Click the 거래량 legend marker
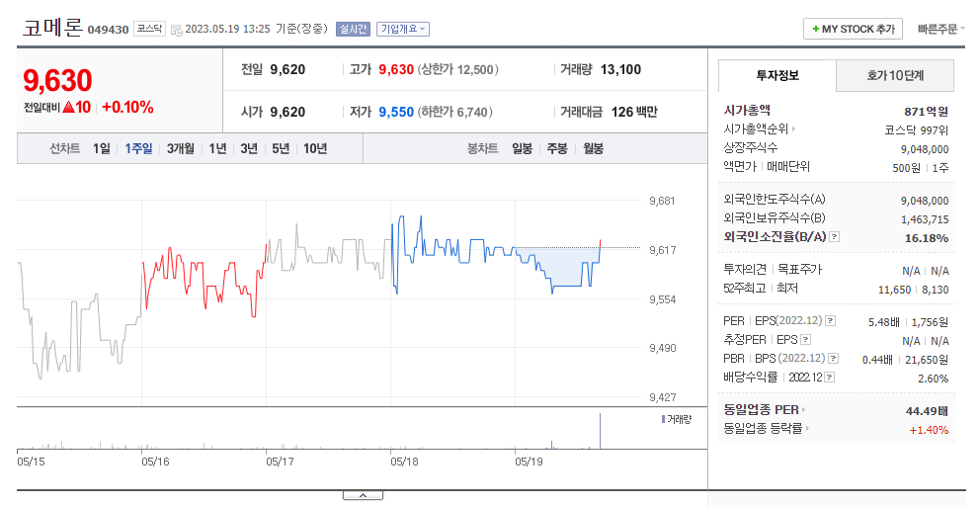Screen dimensions: 980x507 point(663,419)
